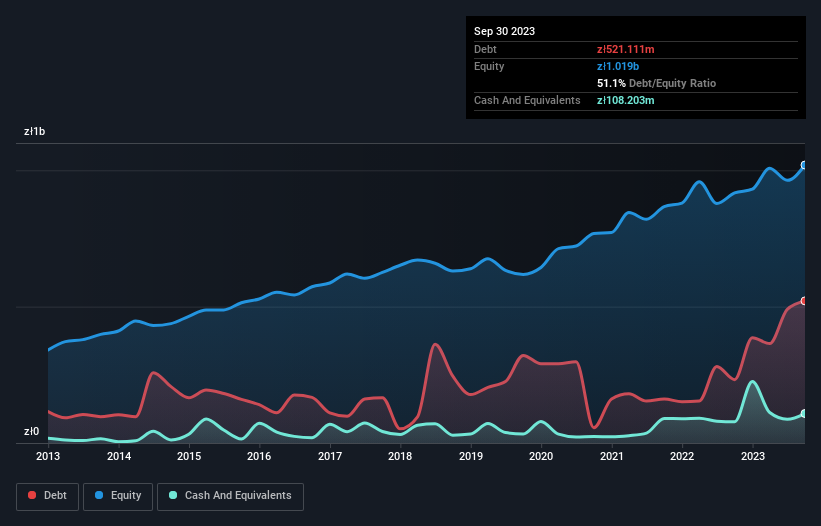
Task: Click the 2022 x-axis label
Action: click(682, 456)
